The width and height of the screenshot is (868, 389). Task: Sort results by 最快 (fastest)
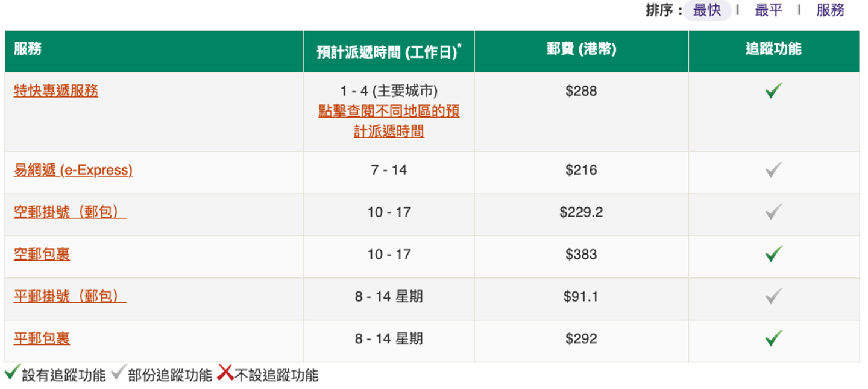[x=707, y=10]
